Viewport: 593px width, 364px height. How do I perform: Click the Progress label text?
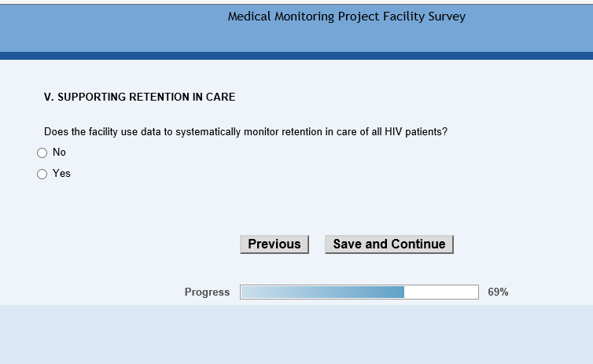pyautogui.click(x=207, y=292)
